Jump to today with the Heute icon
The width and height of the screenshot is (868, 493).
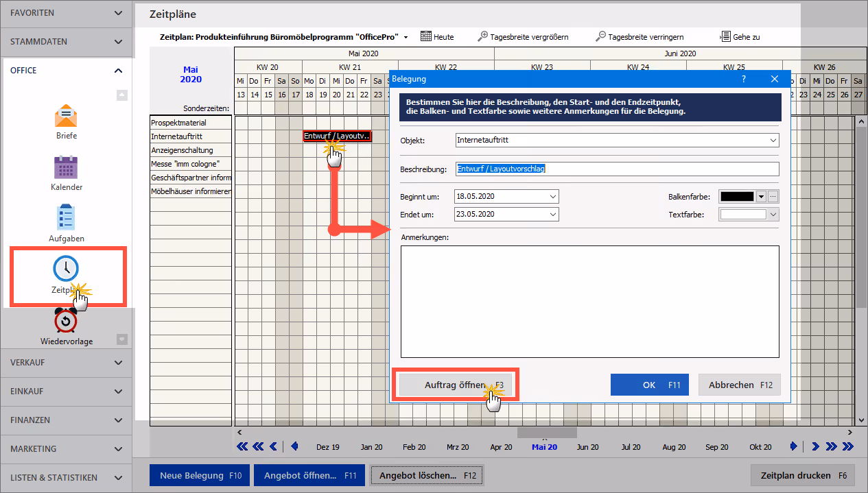click(425, 36)
